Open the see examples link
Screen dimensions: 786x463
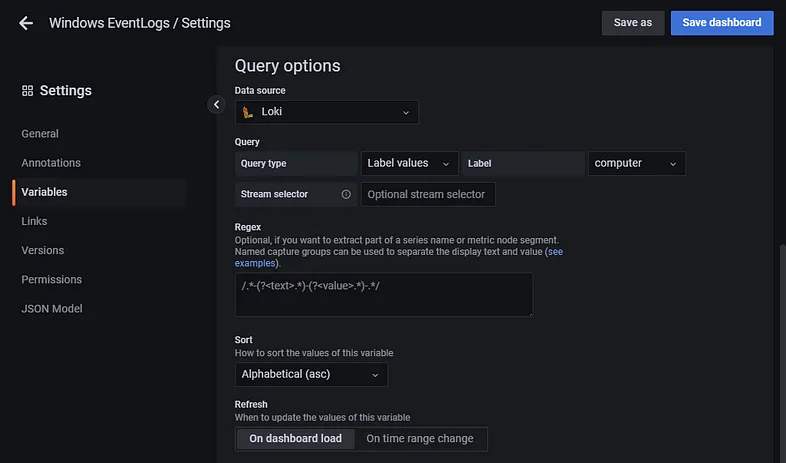pyautogui.click(x=553, y=252)
